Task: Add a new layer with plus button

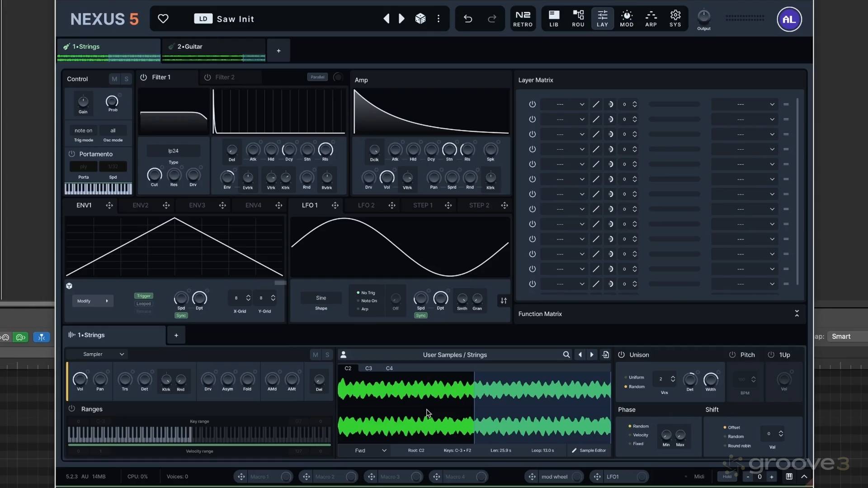Action: coord(278,51)
